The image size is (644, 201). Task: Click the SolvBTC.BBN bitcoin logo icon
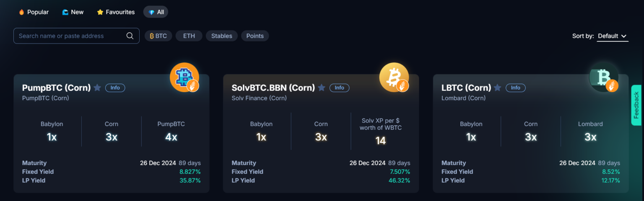pyautogui.click(x=393, y=77)
